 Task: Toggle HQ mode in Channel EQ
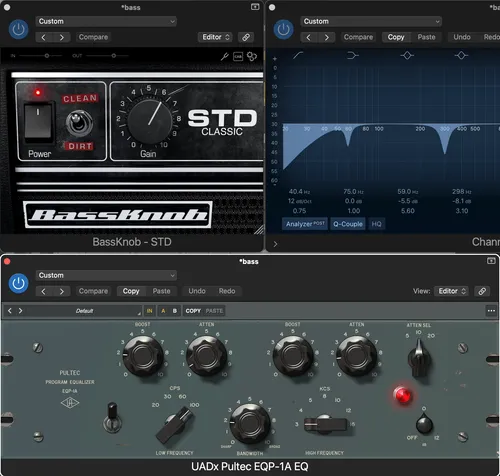point(376,224)
